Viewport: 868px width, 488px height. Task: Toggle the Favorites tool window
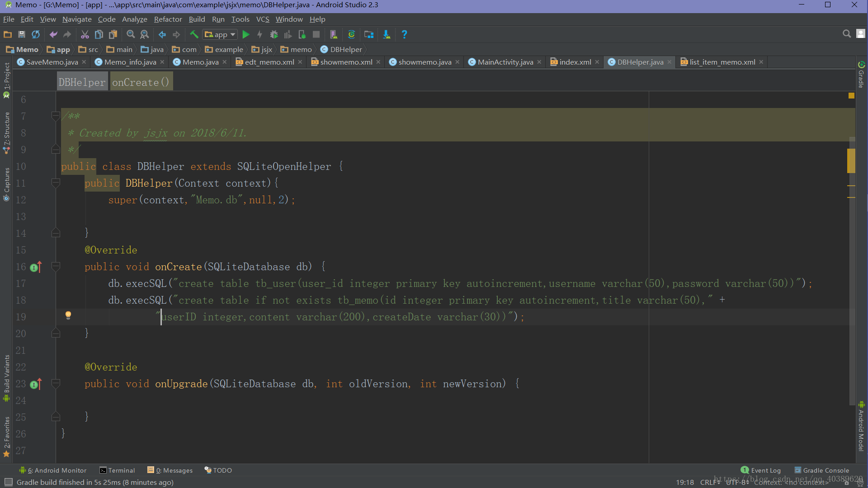click(6, 436)
